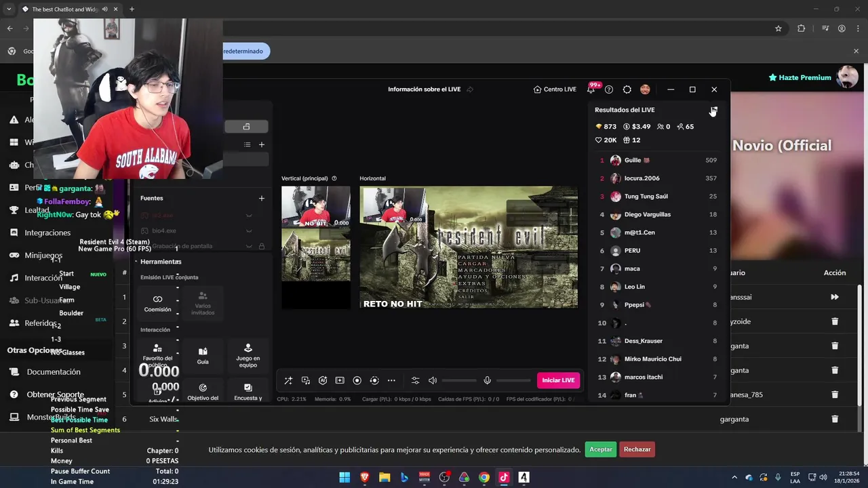Open the profile avatar in LIVE Studio
The image size is (868, 488).
645,89
